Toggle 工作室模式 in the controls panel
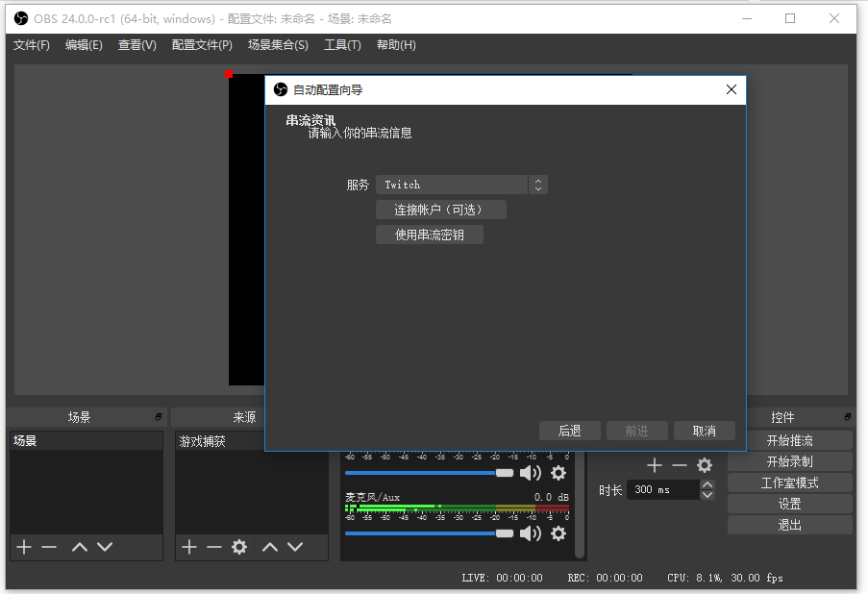Viewport: 868px width, 594px height. (x=789, y=482)
